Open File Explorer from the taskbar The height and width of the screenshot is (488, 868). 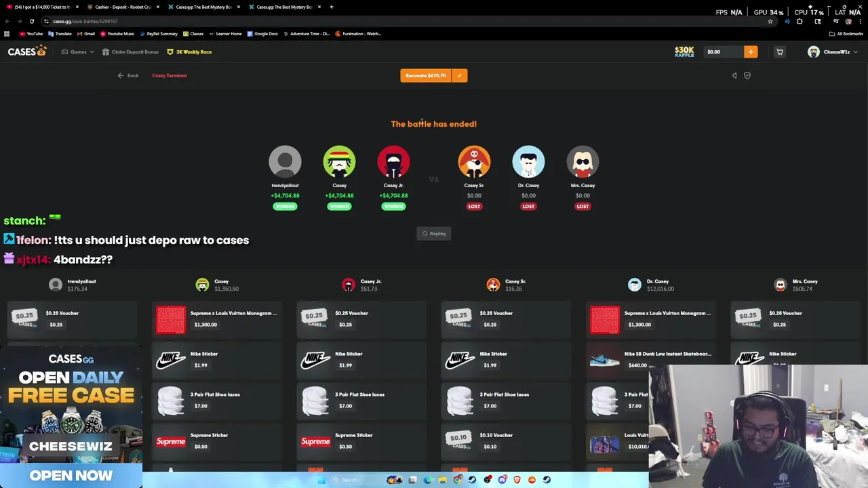coord(442,480)
